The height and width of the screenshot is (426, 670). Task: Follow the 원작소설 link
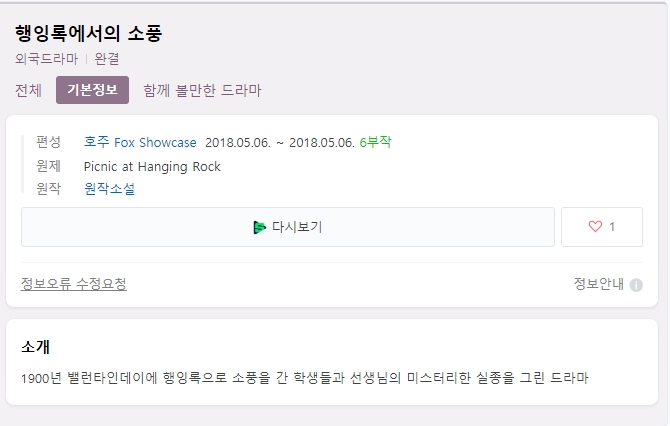[109, 188]
